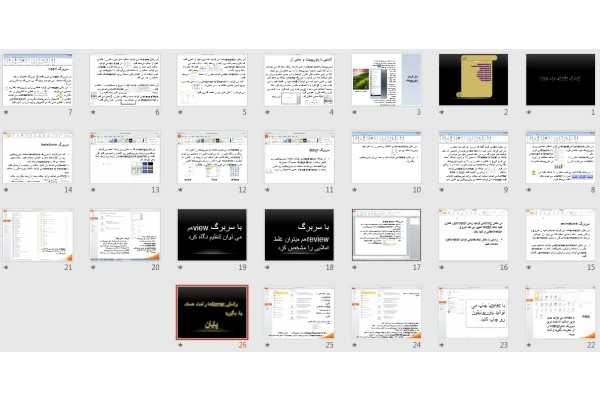
Task: Click the transition star icon under slide 22
Action: [x=528, y=345]
